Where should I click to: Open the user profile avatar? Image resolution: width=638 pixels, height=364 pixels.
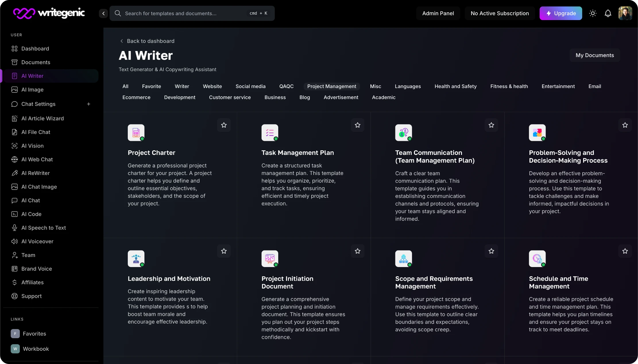(x=625, y=13)
